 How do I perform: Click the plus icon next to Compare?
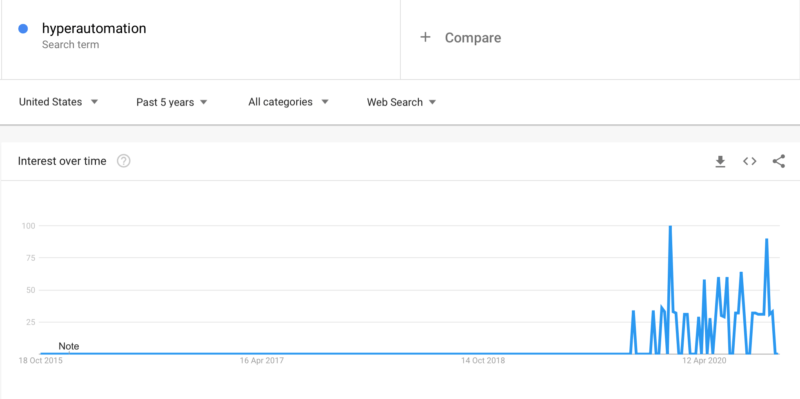click(x=425, y=37)
